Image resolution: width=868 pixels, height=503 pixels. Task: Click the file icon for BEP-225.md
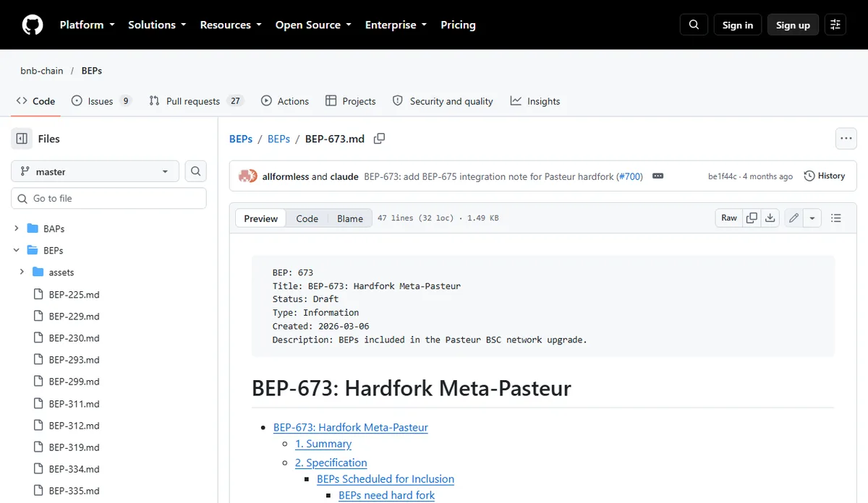(38, 294)
